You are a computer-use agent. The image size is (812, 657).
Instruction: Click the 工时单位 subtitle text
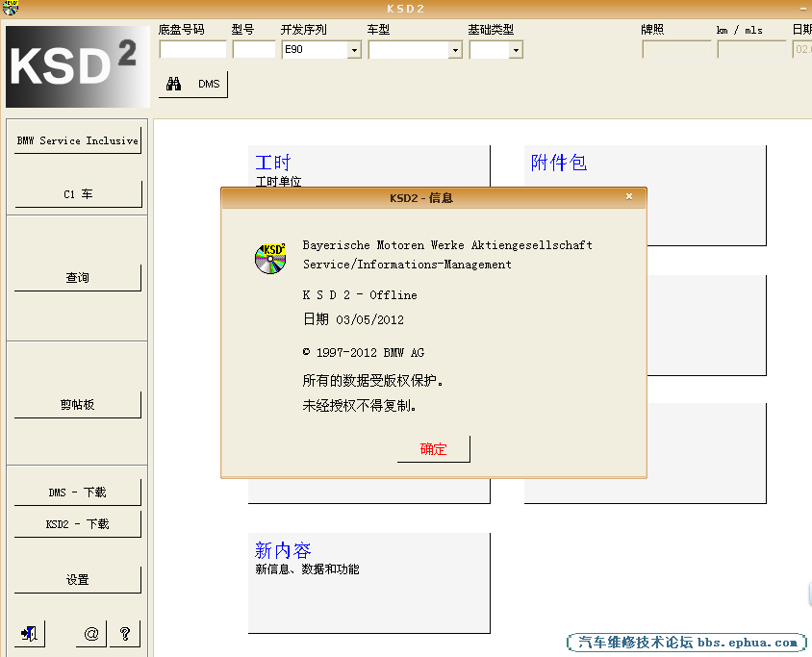(x=279, y=182)
